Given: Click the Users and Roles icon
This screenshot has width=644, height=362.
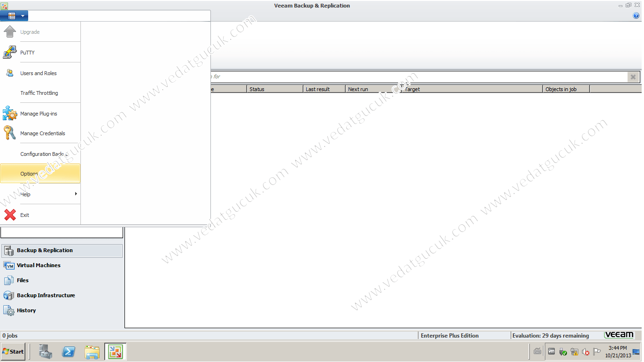Looking at the screenshot, I should [10, 73].
